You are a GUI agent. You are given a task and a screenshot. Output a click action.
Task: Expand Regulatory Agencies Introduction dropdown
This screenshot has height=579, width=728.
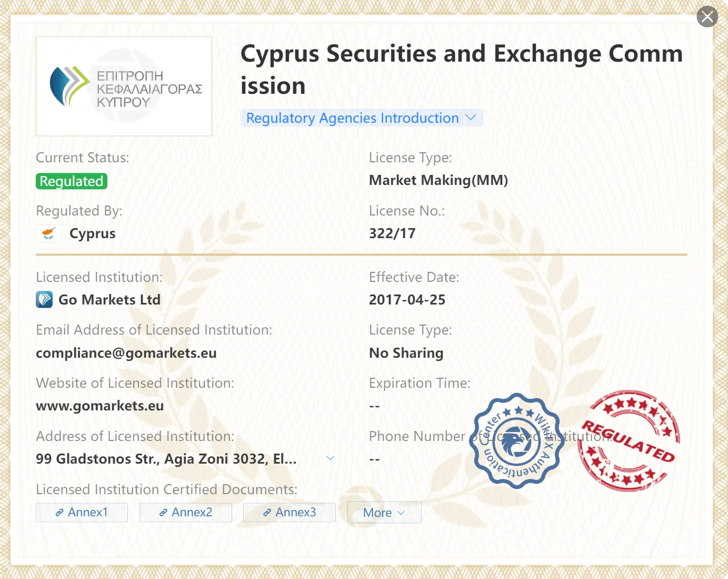[362, 118]
